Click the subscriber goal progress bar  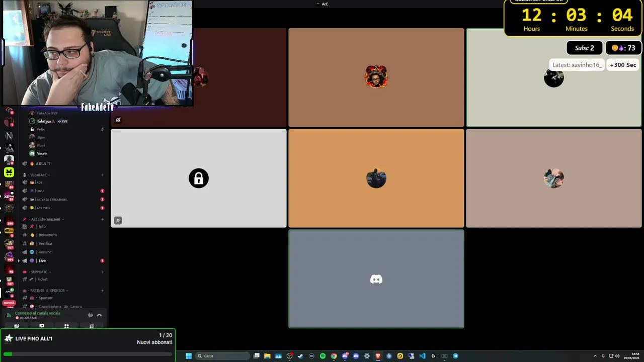pyautogui.click(x=88, y=354)
